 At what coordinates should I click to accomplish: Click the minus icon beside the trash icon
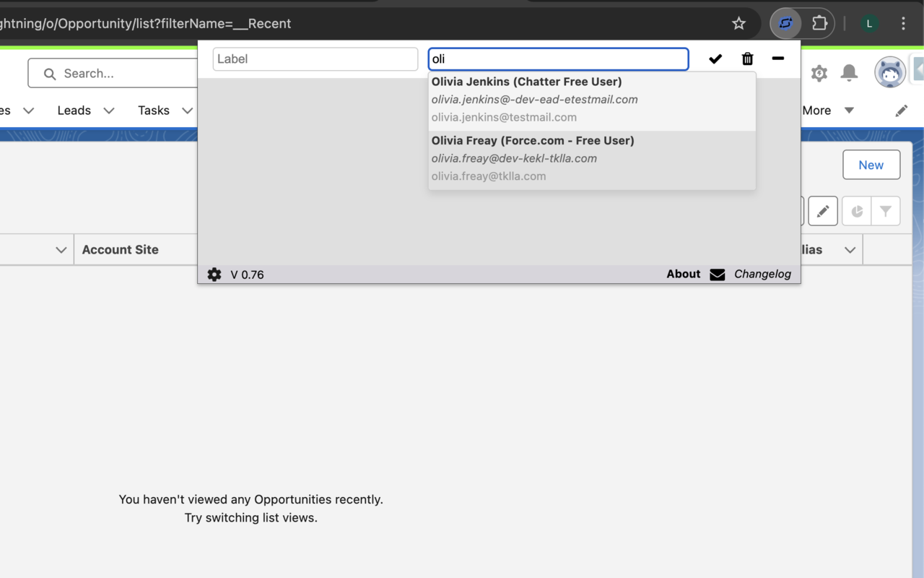point(778,59)
